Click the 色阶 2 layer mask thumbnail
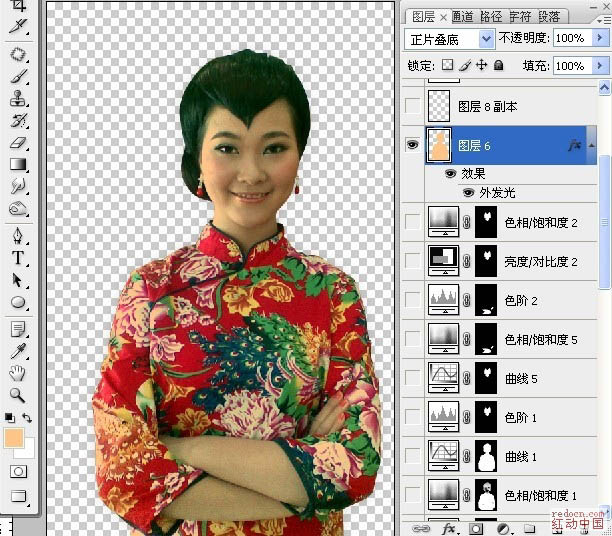This screenshot has height=536, width=612. 486,300
